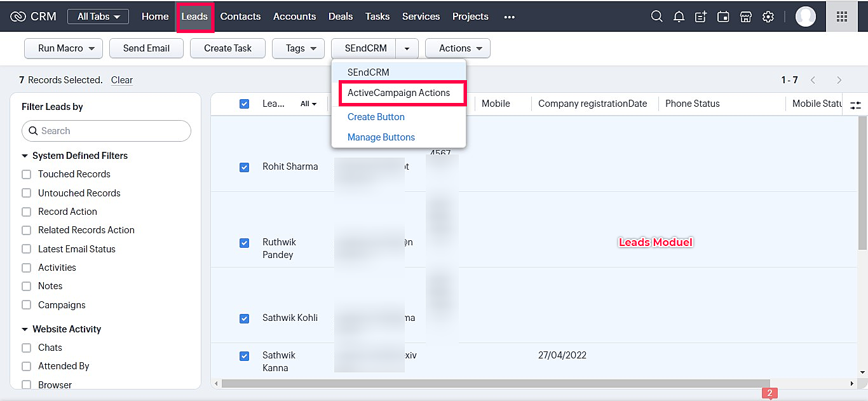Open the Leads tab
This screenshot has height=401, width=868.
194,17
